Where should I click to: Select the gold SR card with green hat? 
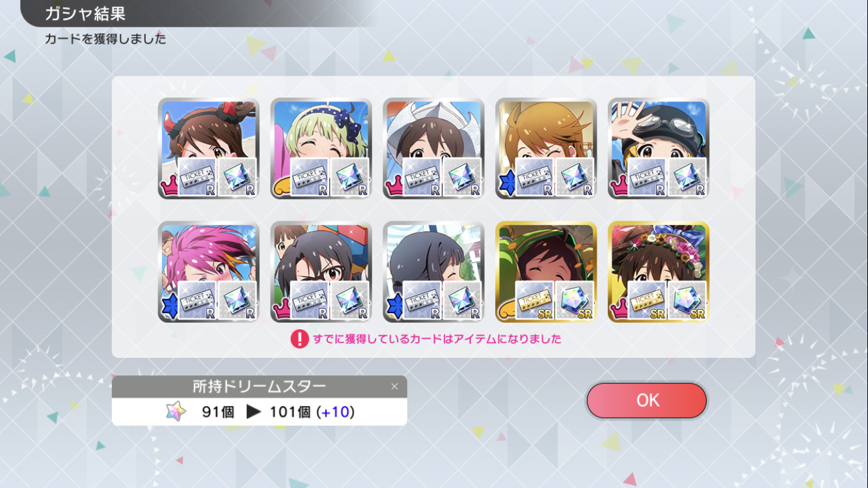pyautogui.click(x=546, y=271)
